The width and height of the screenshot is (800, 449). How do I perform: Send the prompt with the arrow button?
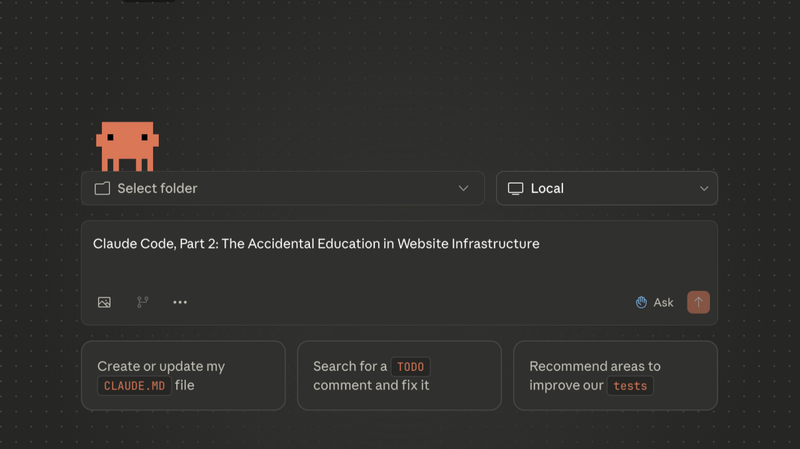698,302
